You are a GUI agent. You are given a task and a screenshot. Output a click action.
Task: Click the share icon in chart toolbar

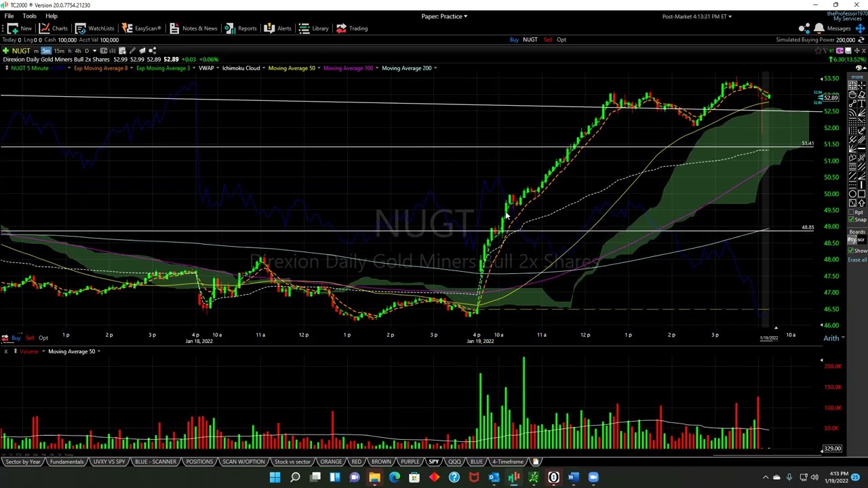tap(153, 51)
